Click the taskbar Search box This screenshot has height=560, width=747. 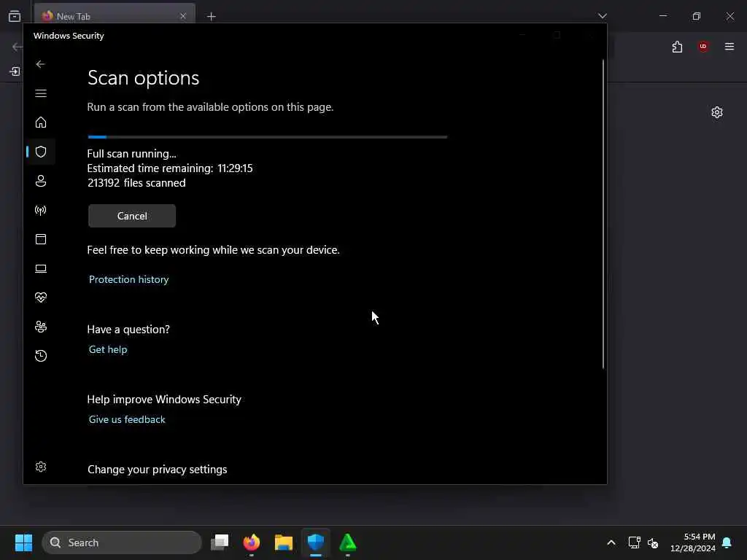click(x=122, y=542)
